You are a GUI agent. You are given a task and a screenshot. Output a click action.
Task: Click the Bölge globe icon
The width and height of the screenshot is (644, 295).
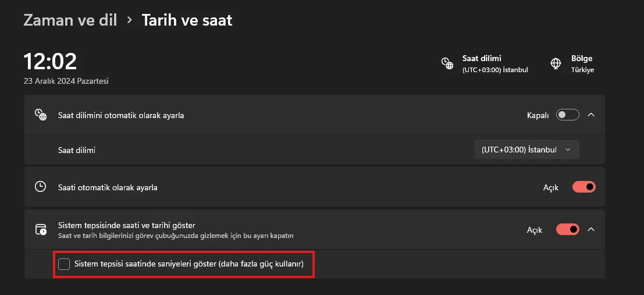click(556, 63)
